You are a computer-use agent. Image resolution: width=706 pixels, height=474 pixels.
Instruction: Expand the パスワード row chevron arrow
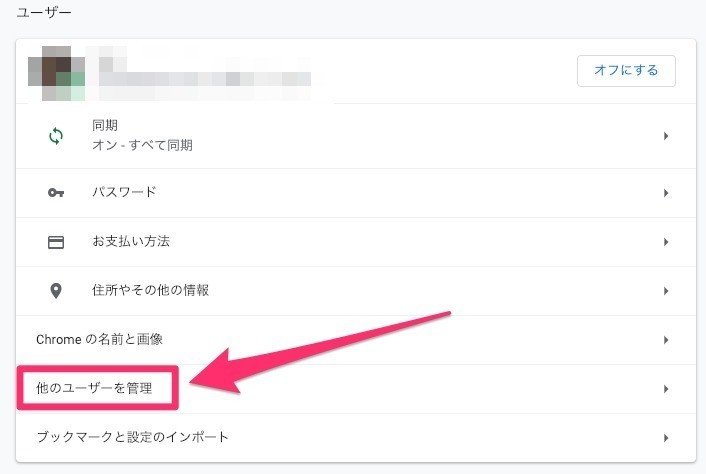click(x=666, y=193)
